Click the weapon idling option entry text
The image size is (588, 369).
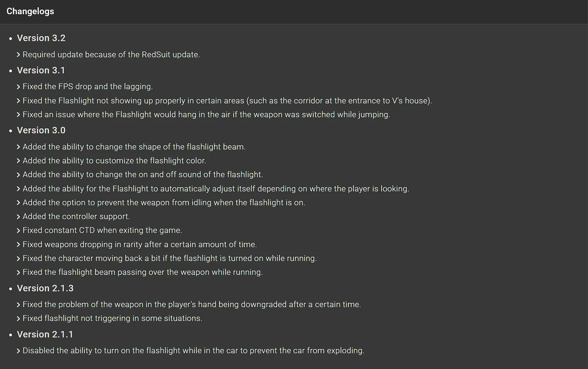tap(164, 203)
